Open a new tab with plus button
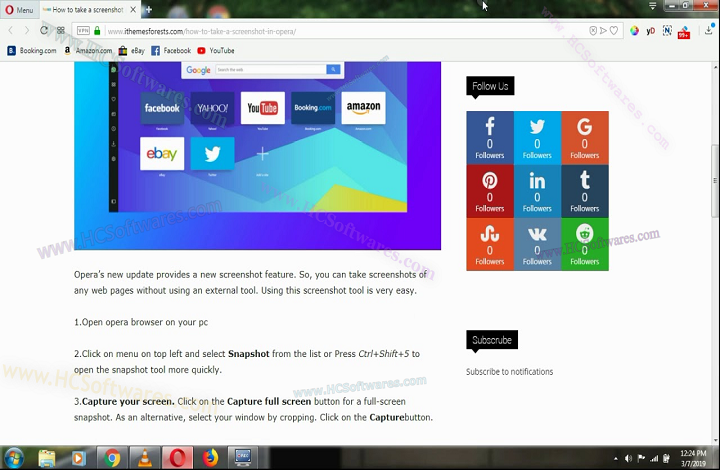Image resolution: width=720 pixels, height=470 pixels. click(x=149, y=9)
